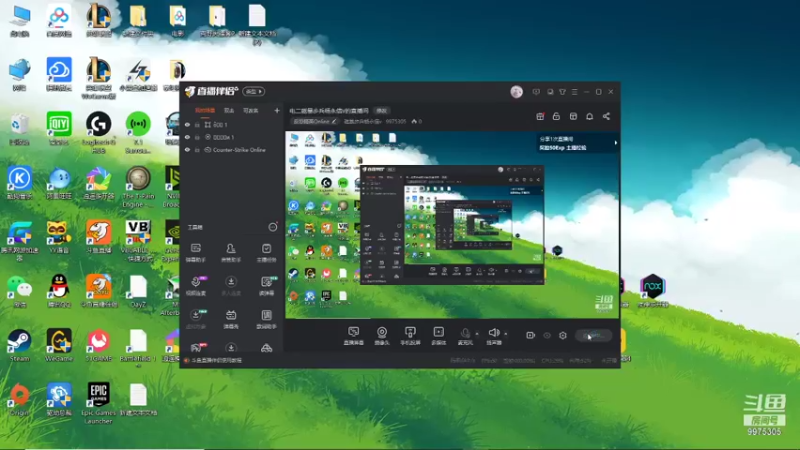Switch to the second scene tab
800x450 pixels.
tap(229, 110)
